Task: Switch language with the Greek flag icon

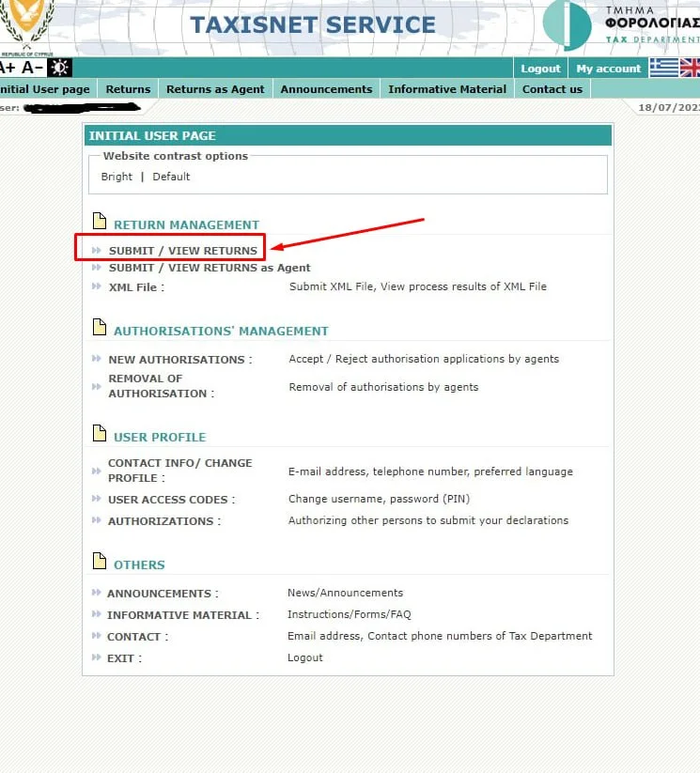Action: (663, 68)
